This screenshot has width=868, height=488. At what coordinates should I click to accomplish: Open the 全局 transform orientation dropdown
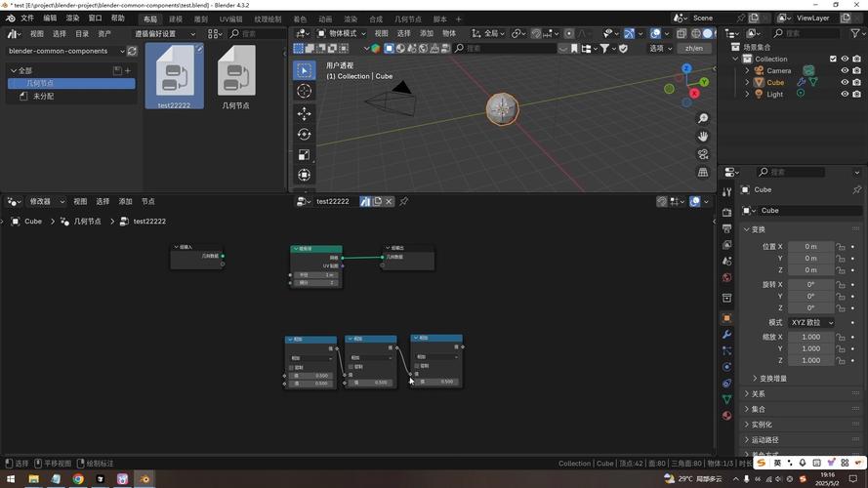coord(487,34)
